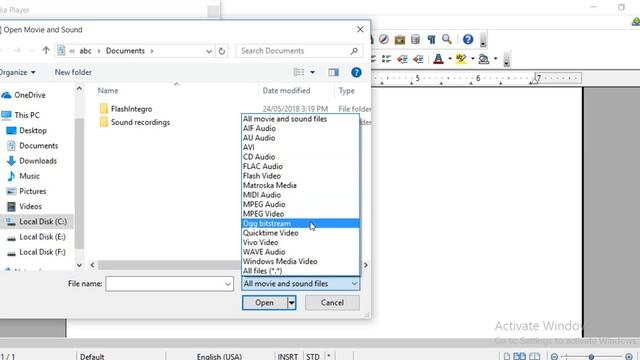
Task: Open background color dropdown arrow
Action: point(496,59)
